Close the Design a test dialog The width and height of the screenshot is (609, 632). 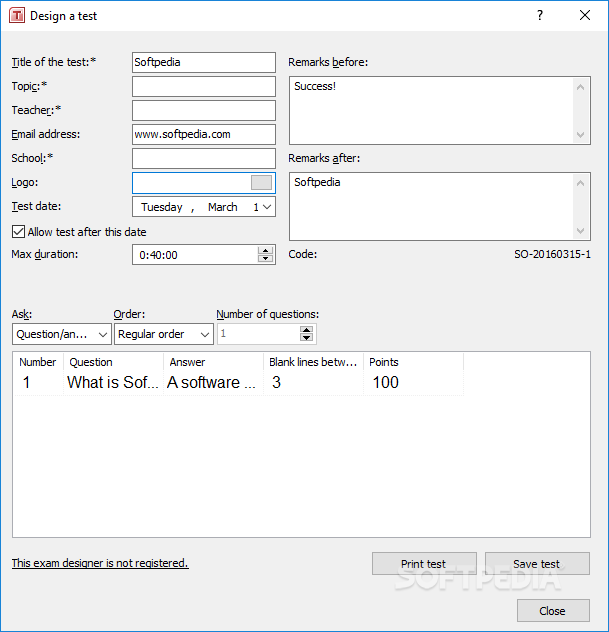585,16
